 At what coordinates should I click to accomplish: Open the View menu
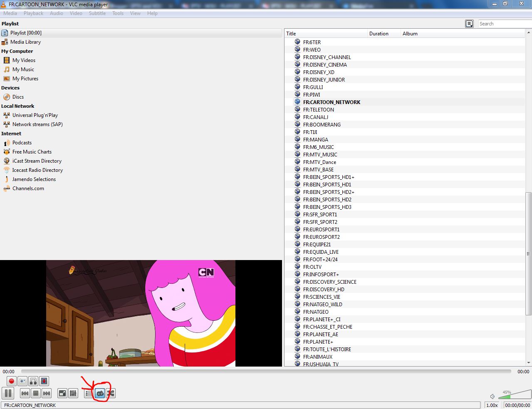pos(135,13)
